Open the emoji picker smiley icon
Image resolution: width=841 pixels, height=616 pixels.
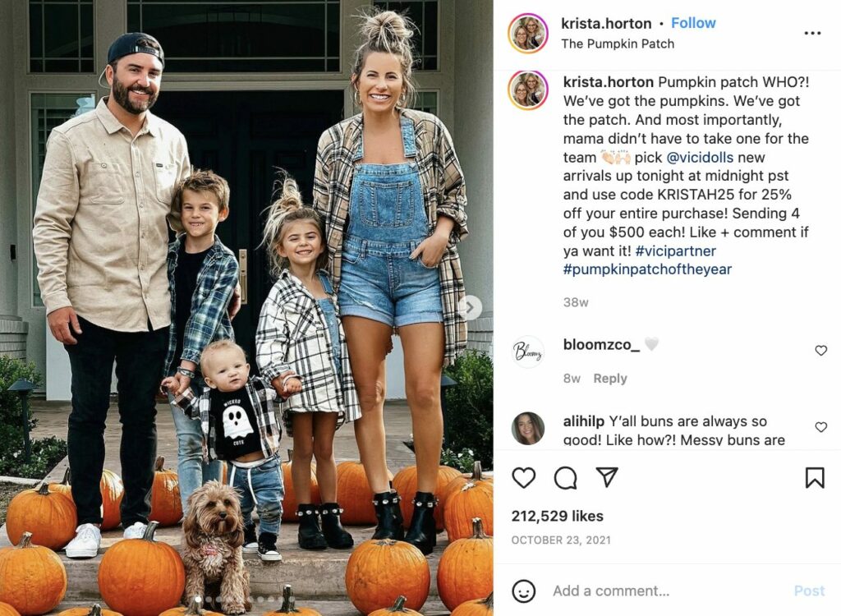(x=523, y=591)
